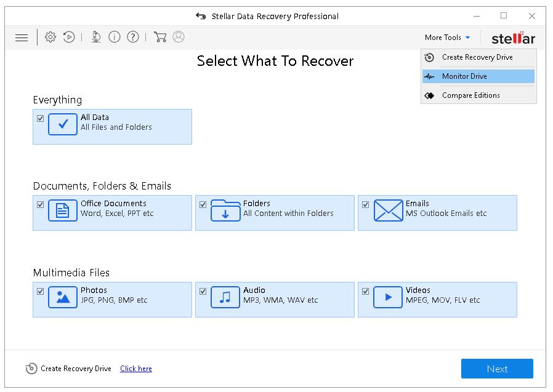553x392 pixels.
Task: Click the account profile icon
Action: point(178,37)
